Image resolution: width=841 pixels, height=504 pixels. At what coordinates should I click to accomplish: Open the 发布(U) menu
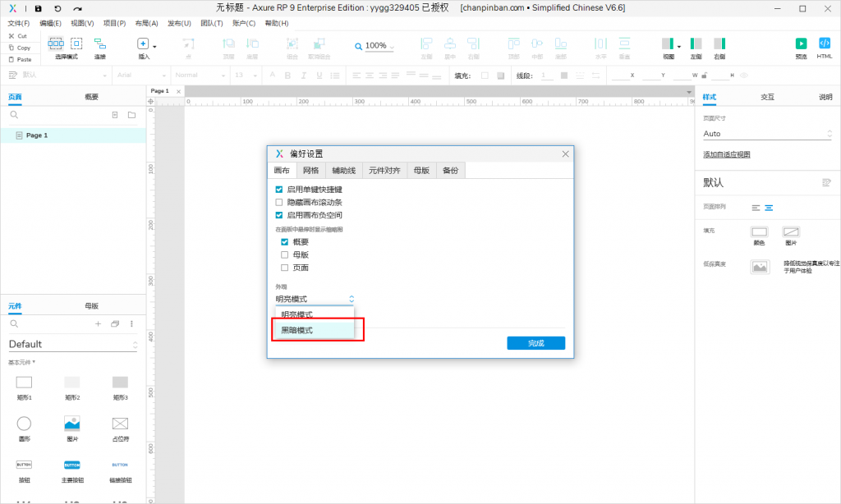[179, 23]
